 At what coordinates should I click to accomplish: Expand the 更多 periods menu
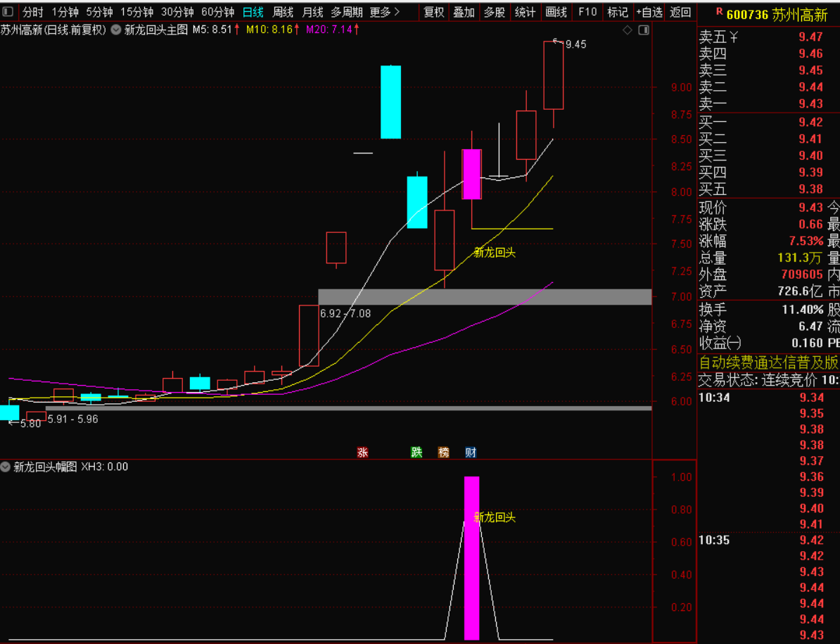(385, 12)
